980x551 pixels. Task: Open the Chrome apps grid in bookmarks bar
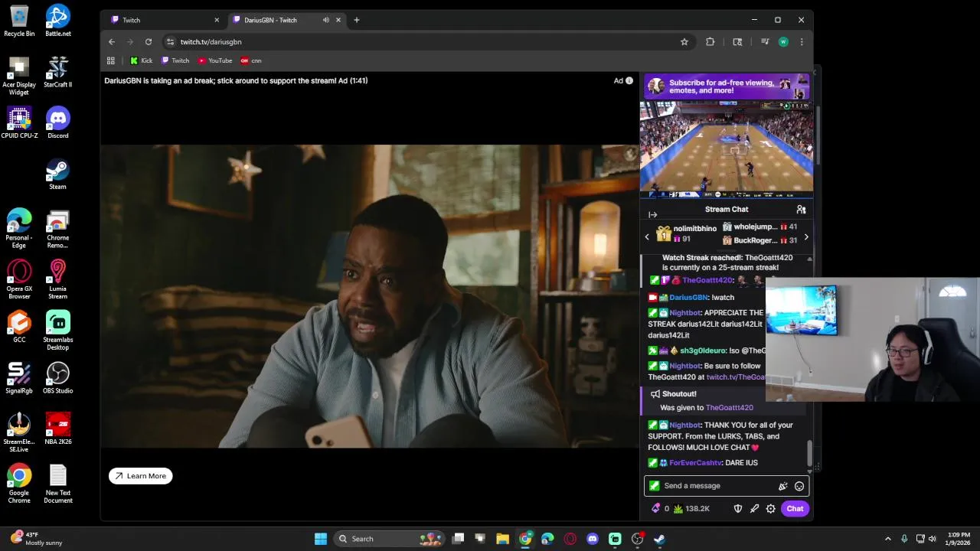click(x=111, y=60)
